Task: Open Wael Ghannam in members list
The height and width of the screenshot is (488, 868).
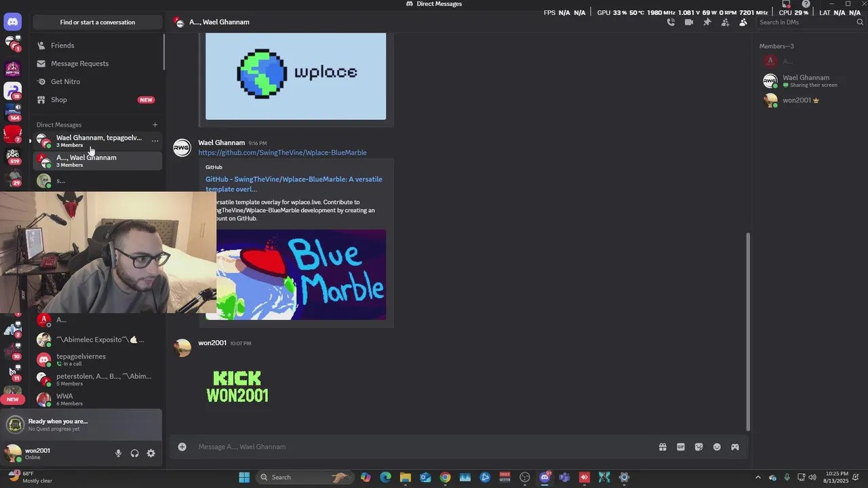Action: 809,81
